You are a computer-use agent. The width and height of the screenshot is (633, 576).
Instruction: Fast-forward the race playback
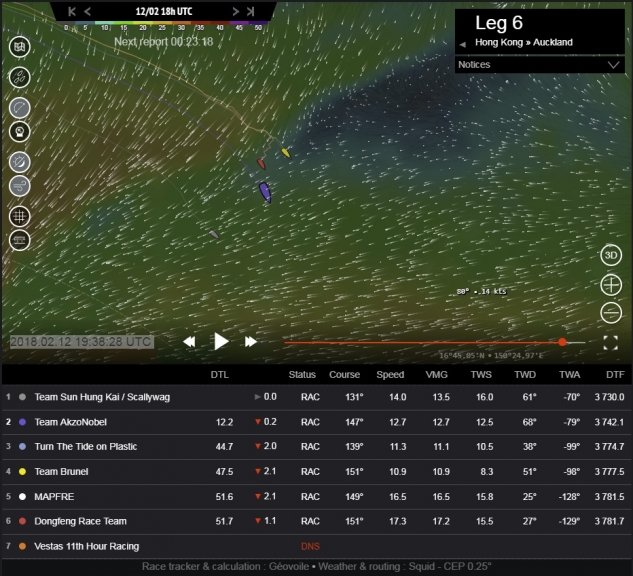251,342
